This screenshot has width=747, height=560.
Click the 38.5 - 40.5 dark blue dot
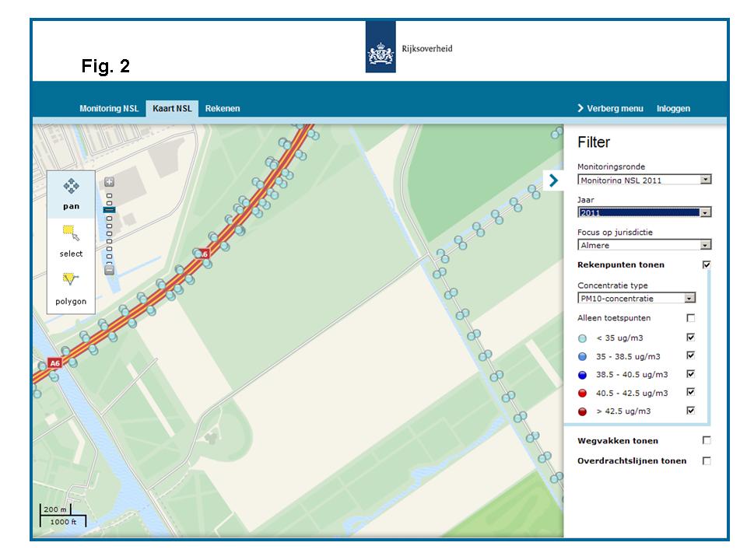[x=582, y=375]
